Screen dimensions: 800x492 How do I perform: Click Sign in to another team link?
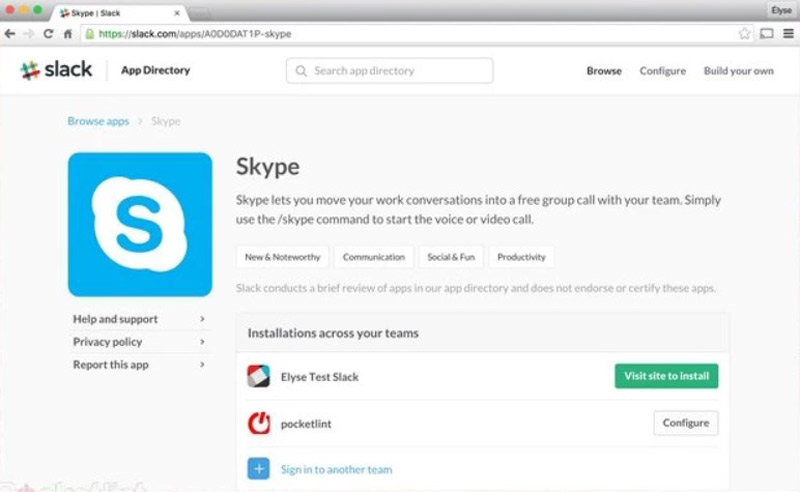pyautogui.click(x=336, y=470)
